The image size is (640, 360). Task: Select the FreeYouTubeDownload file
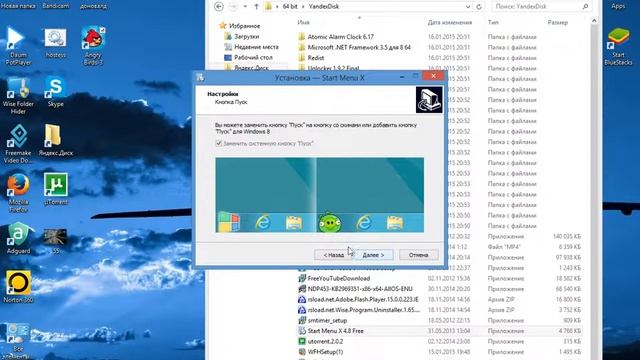(339, 278)
